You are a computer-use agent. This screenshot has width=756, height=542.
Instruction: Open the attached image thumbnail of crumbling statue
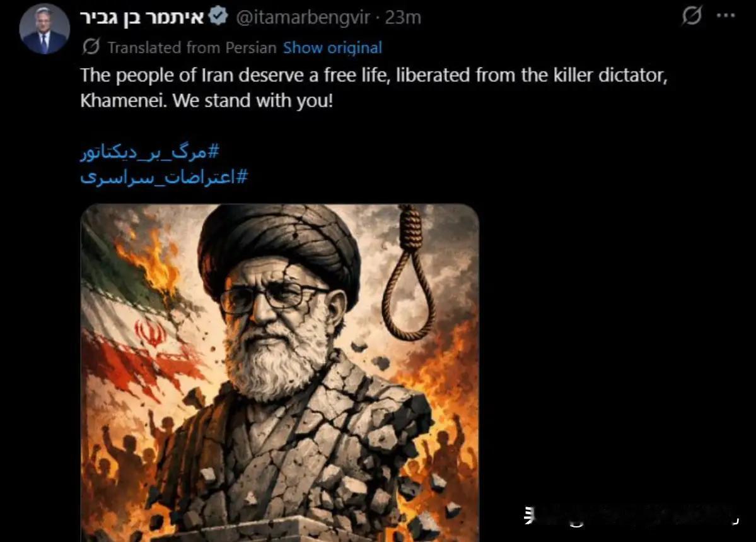click(280, 373)
